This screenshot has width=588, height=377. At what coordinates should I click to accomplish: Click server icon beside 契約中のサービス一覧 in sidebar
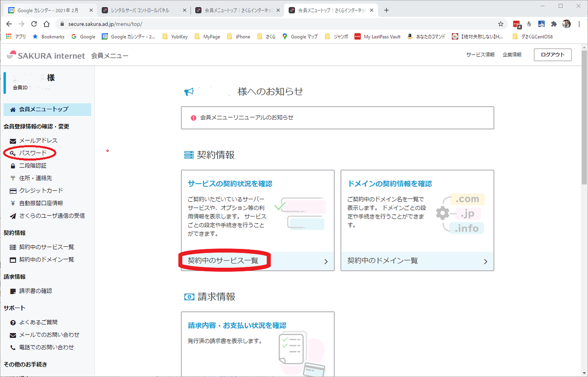point(13,247)
